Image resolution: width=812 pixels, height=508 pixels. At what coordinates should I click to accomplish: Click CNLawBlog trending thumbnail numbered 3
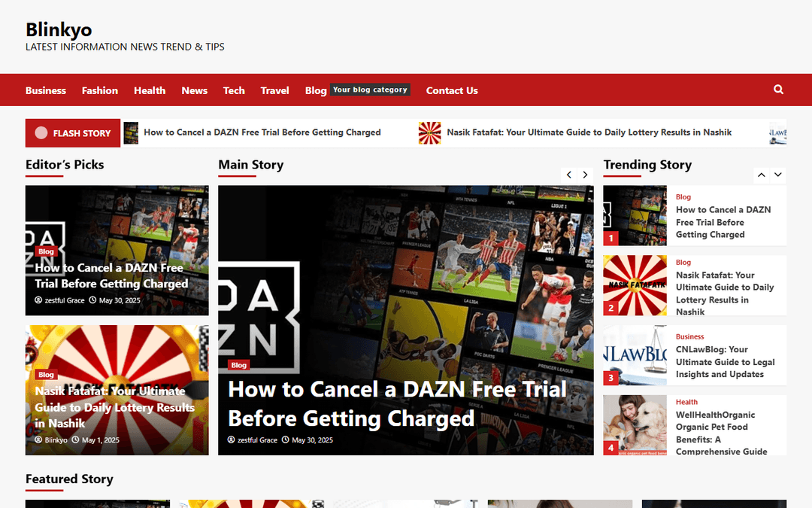[x=635, y=355]
